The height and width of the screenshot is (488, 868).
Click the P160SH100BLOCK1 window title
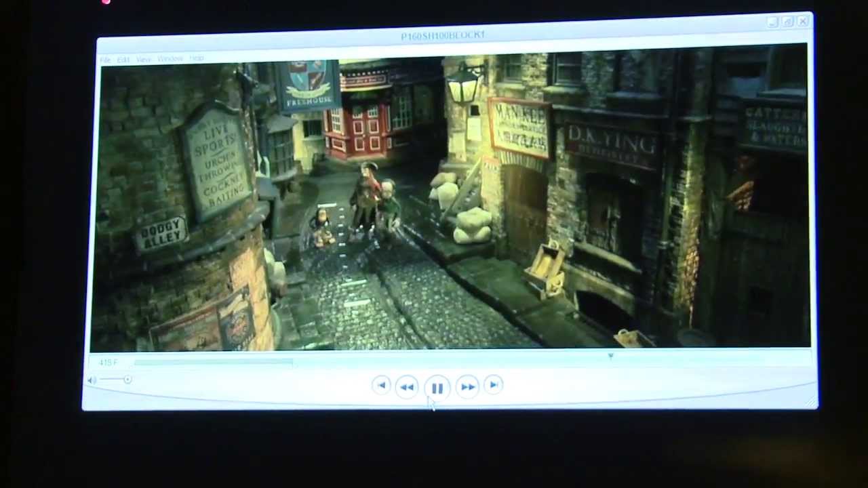click(443, 35)
